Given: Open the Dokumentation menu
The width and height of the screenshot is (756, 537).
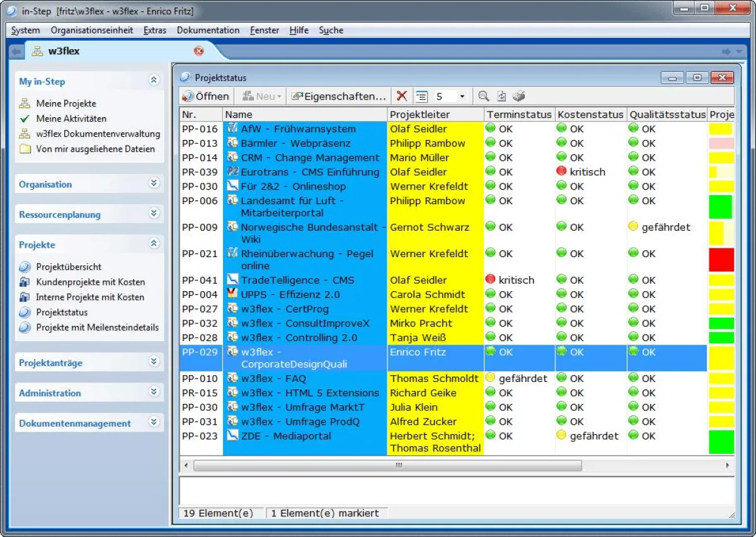Looking at the screenshot, I should (208, 30).
